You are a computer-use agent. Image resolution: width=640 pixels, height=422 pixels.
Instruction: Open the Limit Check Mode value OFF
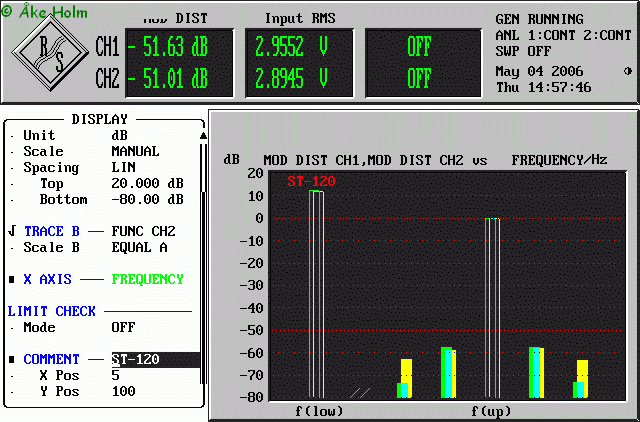[123, 327]
